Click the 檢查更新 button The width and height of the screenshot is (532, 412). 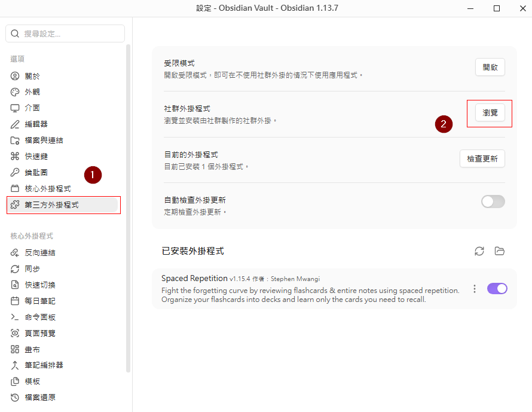[482, 158]
